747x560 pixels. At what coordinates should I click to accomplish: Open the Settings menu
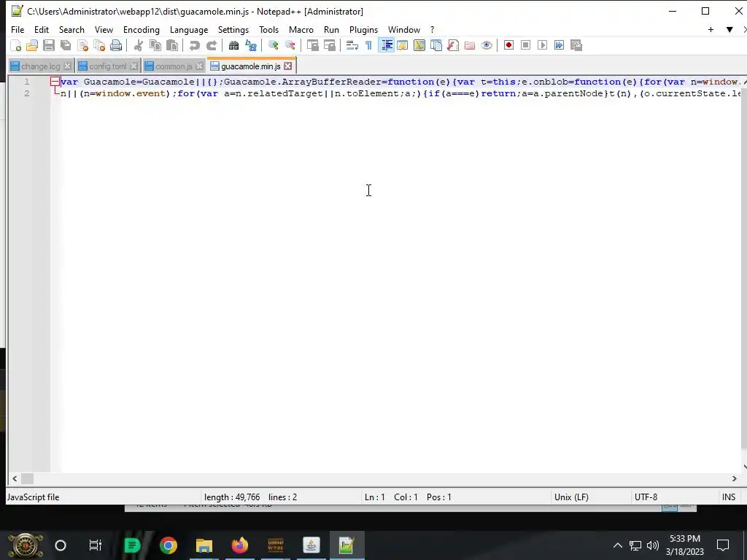[x=233, y=29]
